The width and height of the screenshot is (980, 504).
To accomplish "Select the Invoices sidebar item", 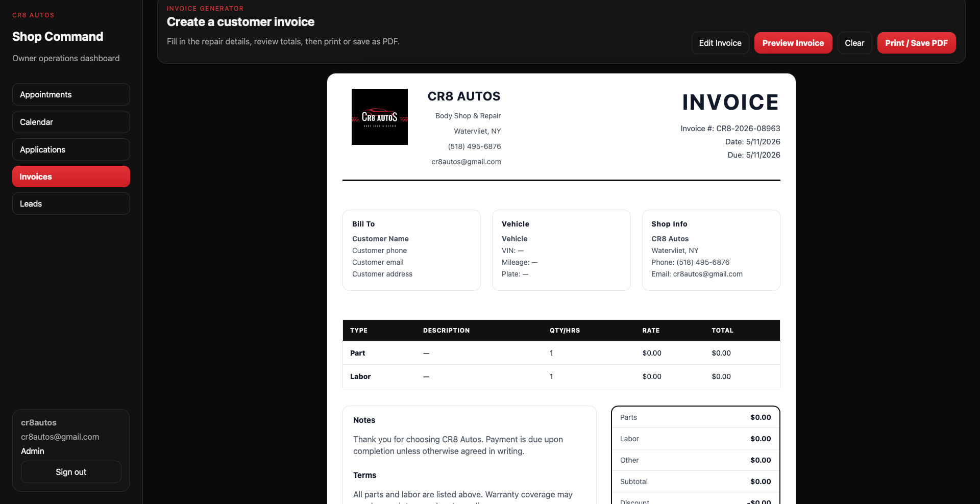I will click(71, 177).
